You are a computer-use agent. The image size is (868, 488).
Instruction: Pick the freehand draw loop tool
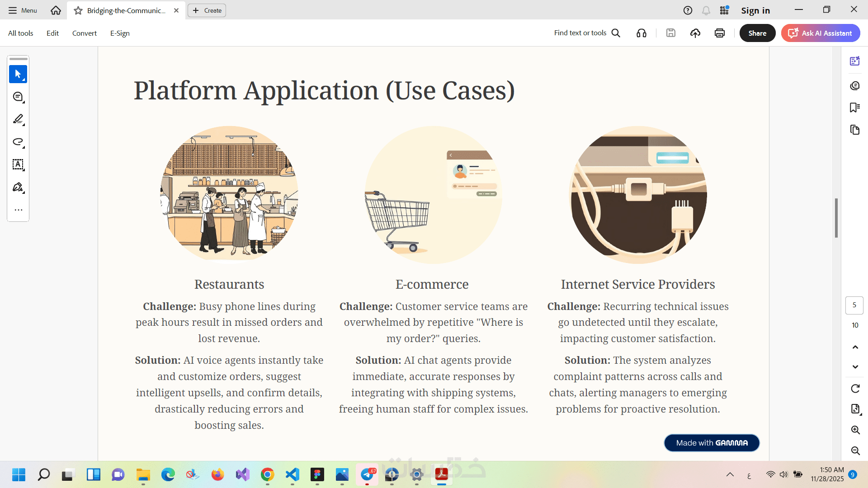(18, 142)
